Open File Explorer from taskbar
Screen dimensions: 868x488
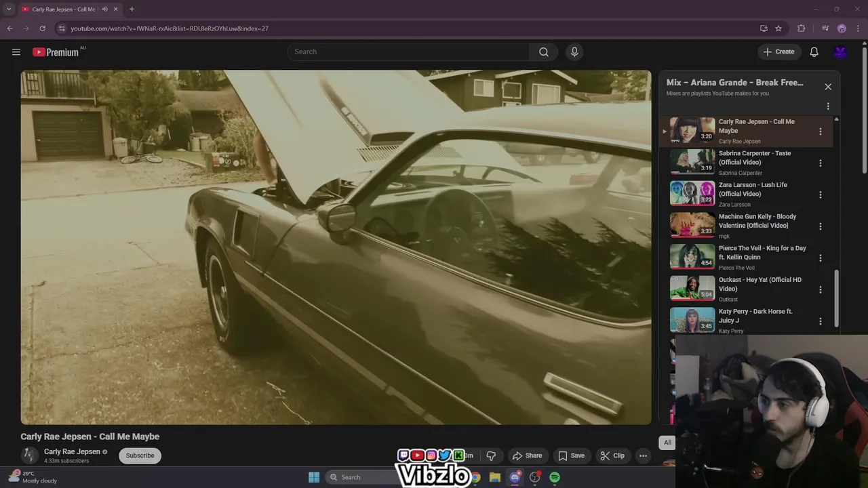click(495, 477)
